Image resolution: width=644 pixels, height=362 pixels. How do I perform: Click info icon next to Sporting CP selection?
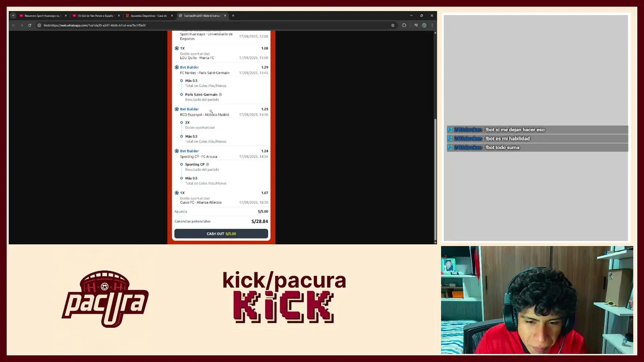click(x=207, y=164)
